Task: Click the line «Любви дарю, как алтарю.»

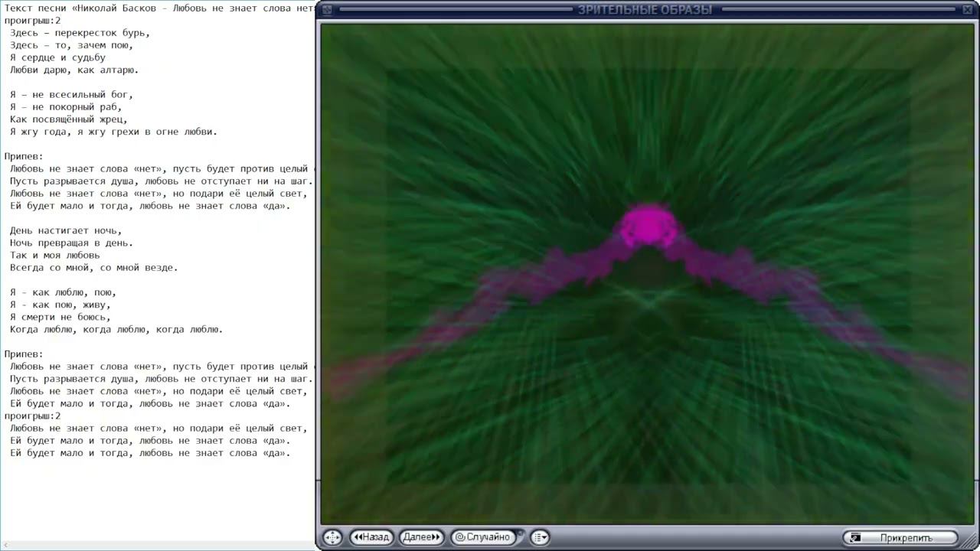Action: point(74,70)
